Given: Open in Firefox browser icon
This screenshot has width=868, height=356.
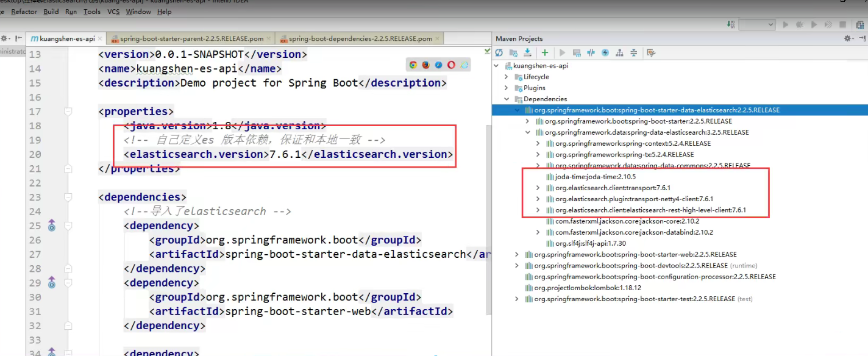Looking at the screenshot, I should pyautogui.click(x=425, y=65).
